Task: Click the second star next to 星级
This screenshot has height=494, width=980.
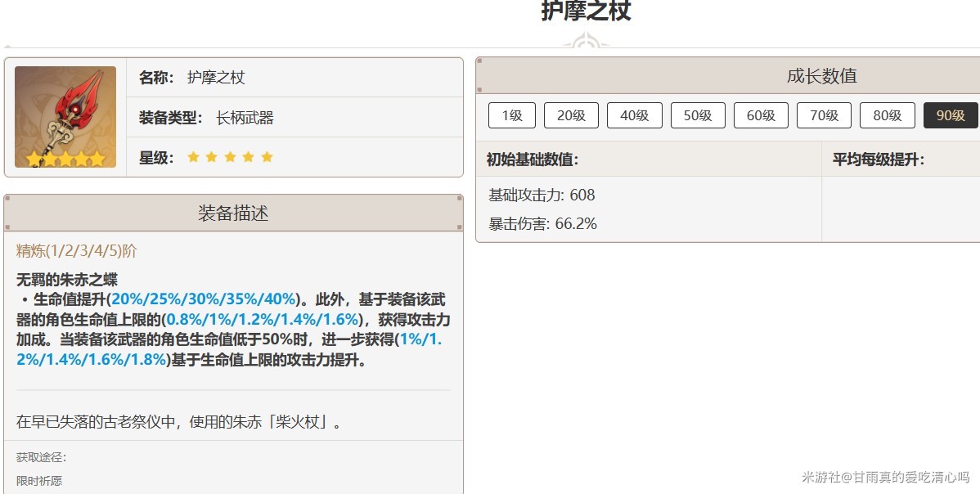Action: coord(212,156)
